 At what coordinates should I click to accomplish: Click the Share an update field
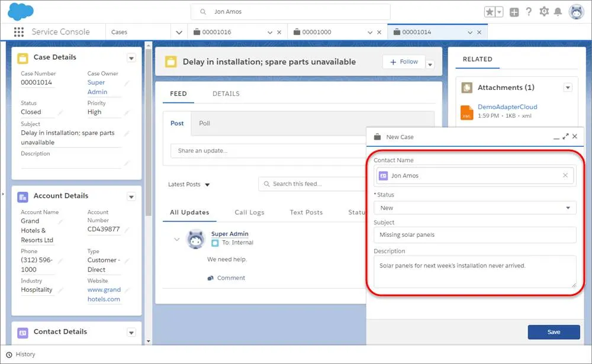pyautogui.click(x=268, y=151)
